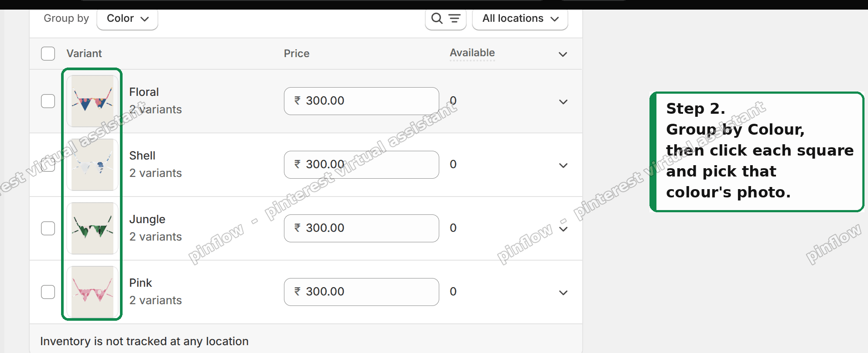Click the Floral price input field
This screenshot has width=868, height=353.
(x=361, y=101)
